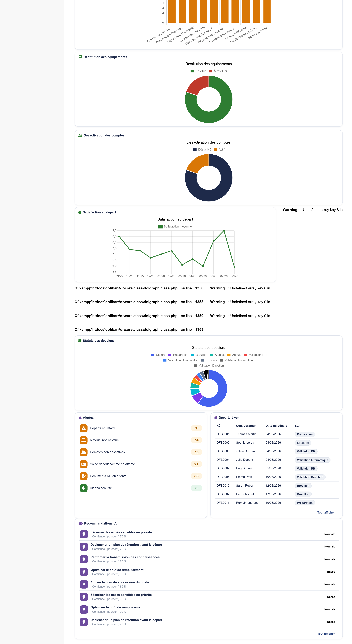Click laptop icon beside Restitution des équipements heading
The image size is (352, 644).
[x=80, y=57]
